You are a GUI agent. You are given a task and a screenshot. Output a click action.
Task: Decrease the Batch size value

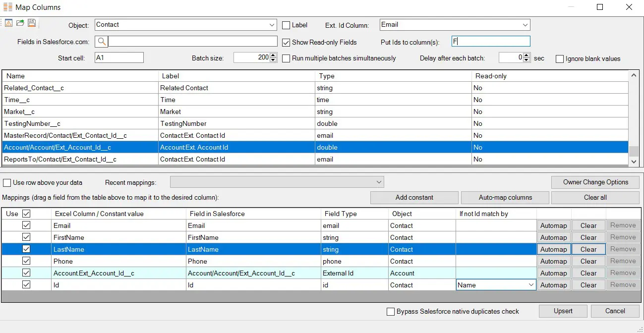click(274, 60)
